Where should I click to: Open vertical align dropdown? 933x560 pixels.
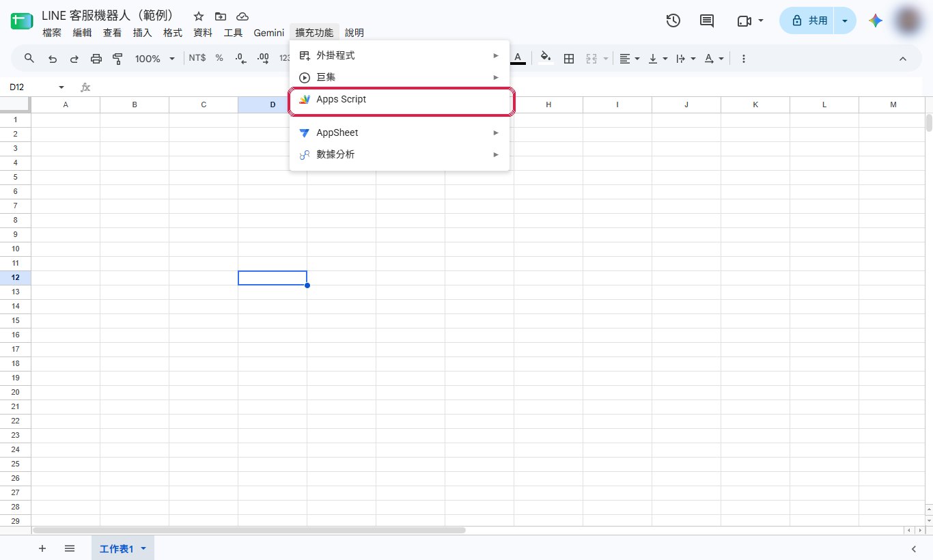(658, 59)
